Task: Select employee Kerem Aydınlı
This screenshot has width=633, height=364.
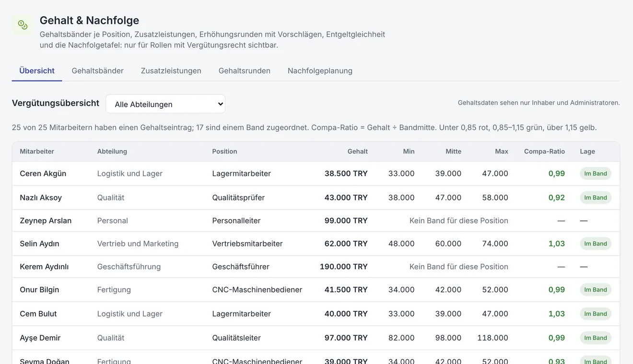Action: [x=44, y=267]
